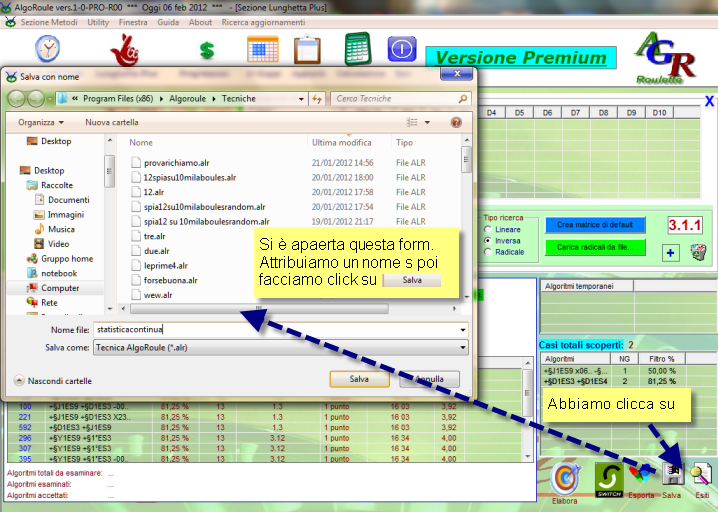Image resolution: width=718 pixels, height=512 pixels.
Task: Click the Salva floppy disk icon
Action: 672,474
